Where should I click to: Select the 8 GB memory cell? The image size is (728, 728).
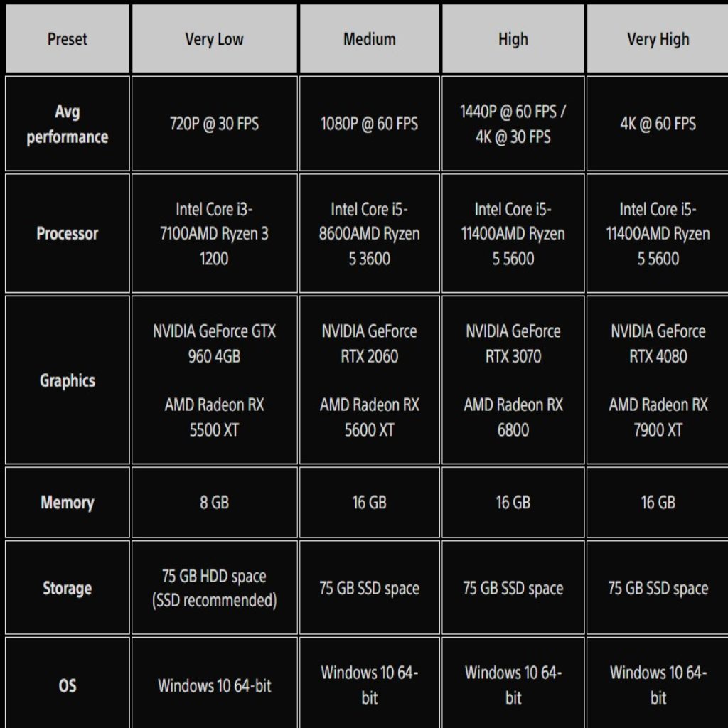point(214,503)
